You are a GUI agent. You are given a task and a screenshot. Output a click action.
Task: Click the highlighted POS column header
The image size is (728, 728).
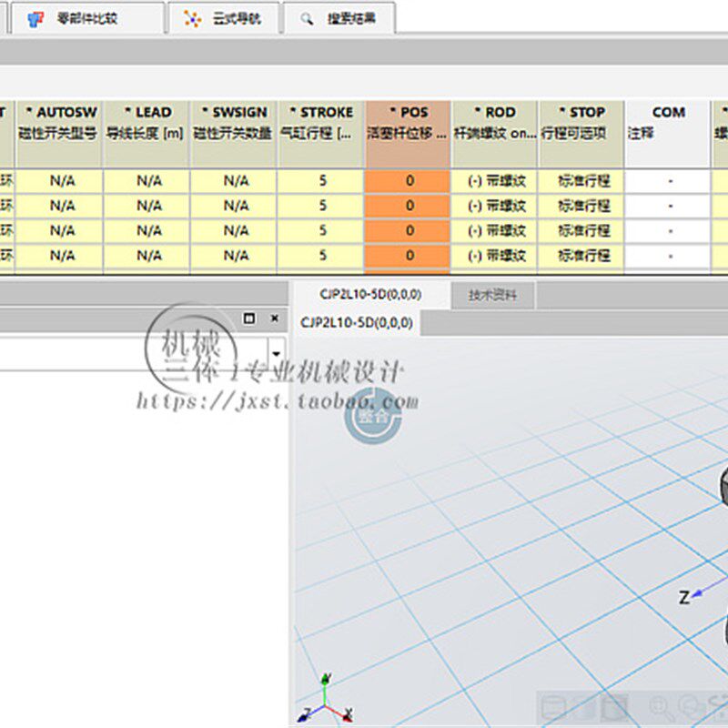[408, 134]
